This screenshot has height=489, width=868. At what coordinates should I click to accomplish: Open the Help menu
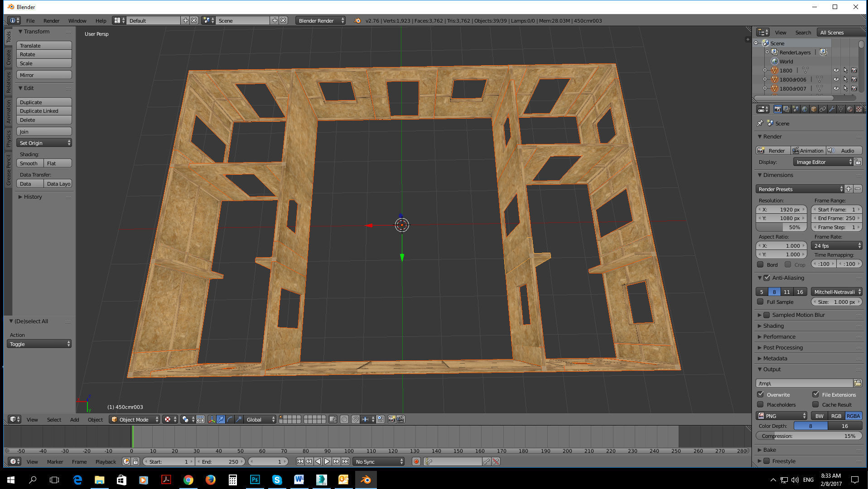pyautogui.click(x=101, y=20)
